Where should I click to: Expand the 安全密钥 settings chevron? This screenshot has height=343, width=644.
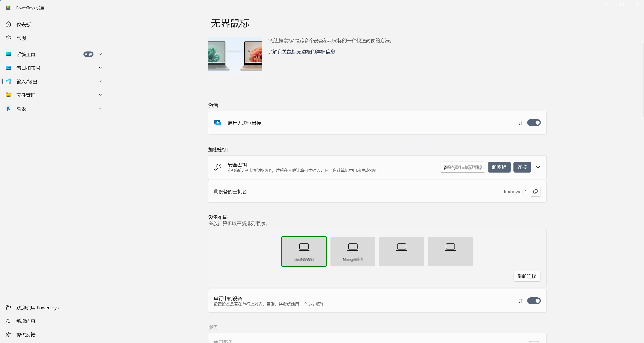pos(538,167)
